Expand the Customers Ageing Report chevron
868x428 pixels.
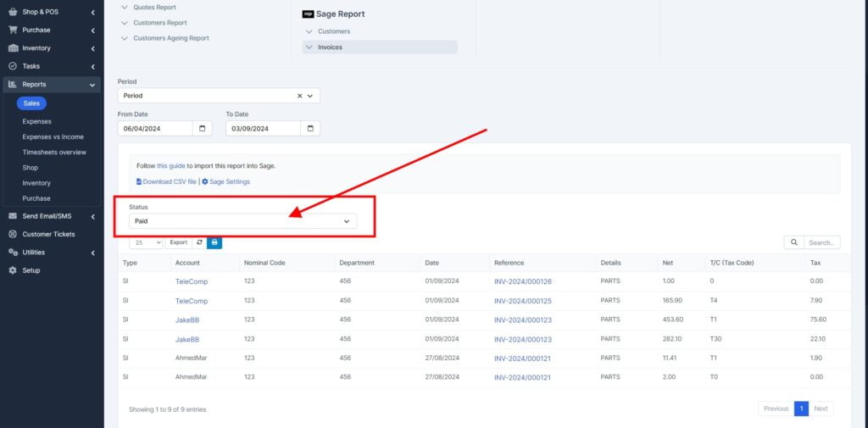pyautogui.click(x=124, y=39)
